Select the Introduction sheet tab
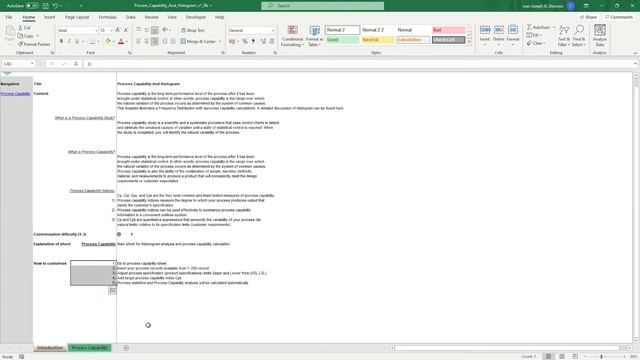 [50, 348]
